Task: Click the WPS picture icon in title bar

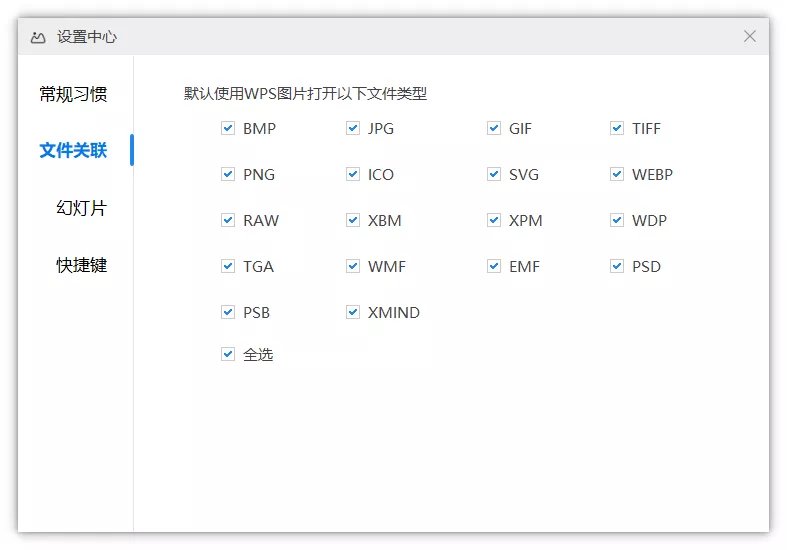Action: tap(38, 37)
